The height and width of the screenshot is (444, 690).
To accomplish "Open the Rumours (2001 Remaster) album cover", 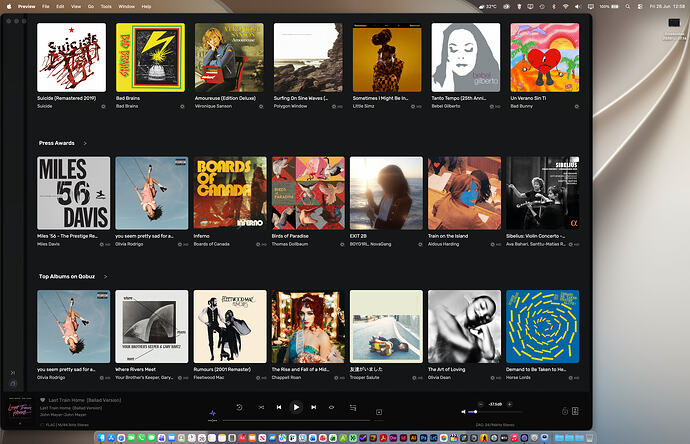I will click(230, 327).
